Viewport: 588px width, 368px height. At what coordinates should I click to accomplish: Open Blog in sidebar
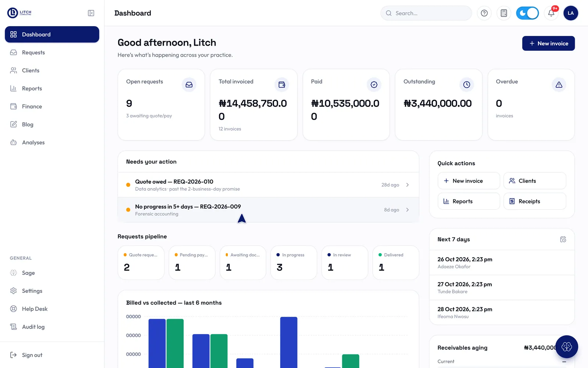(x=52, y=124)
